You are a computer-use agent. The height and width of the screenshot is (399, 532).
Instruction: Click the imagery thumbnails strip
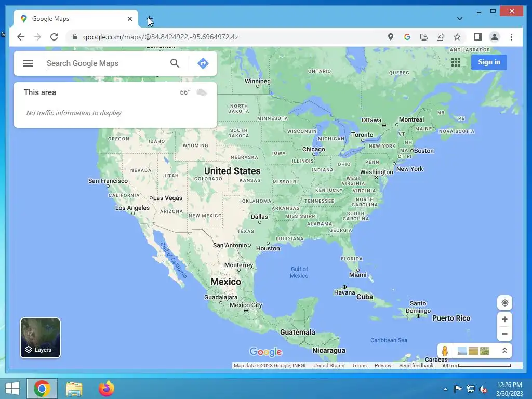(x=473, y=351)
